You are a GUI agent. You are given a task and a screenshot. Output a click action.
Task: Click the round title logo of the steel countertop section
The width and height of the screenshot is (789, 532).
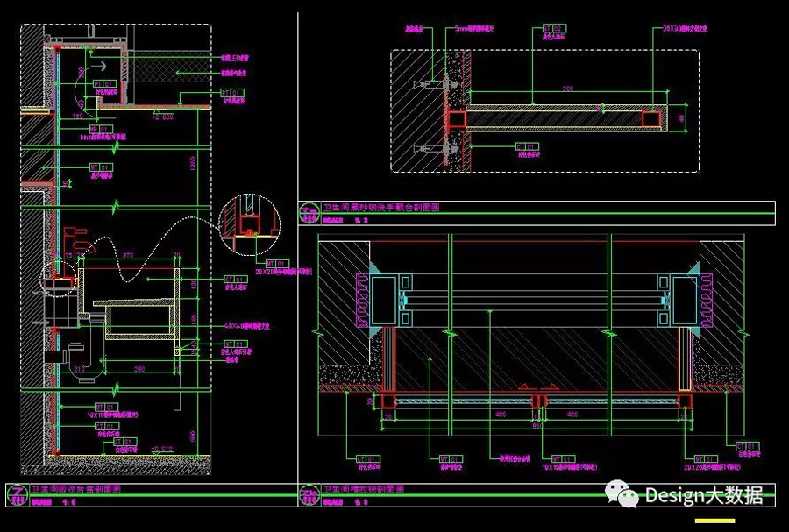308,211
